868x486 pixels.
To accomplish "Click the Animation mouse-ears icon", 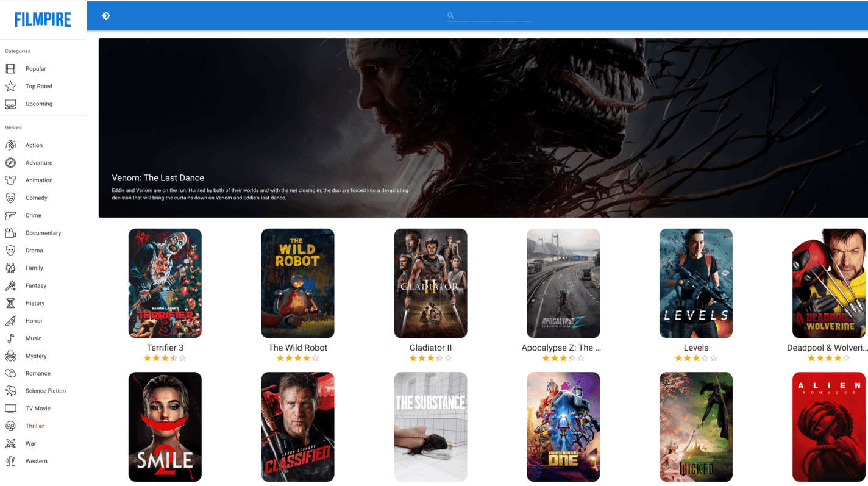I will [x=10, y=180].
